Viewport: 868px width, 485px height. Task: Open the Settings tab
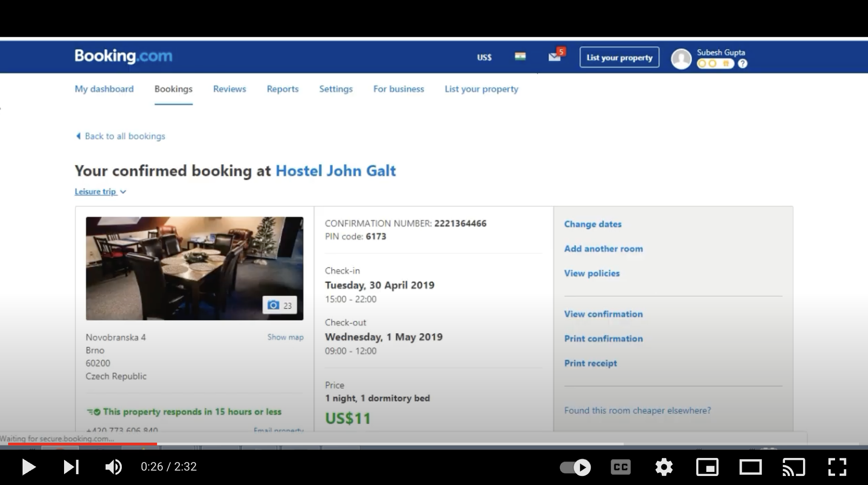tap(336, 89)
